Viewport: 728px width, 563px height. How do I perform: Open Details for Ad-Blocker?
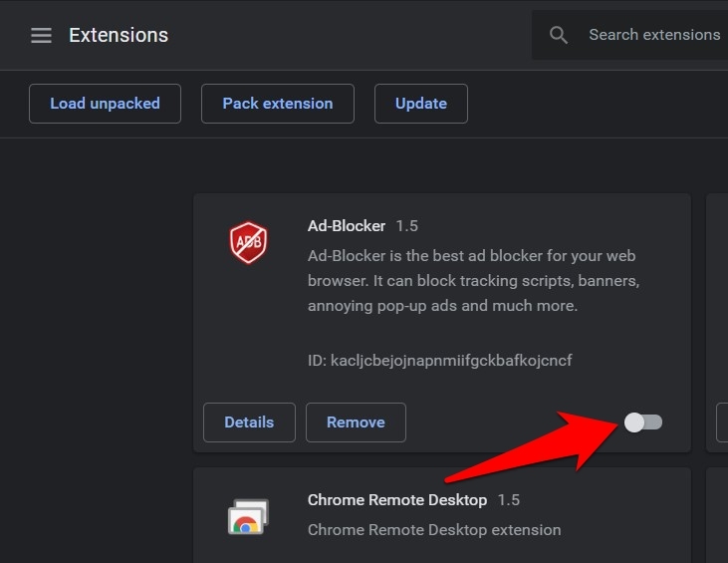point(249,422)
